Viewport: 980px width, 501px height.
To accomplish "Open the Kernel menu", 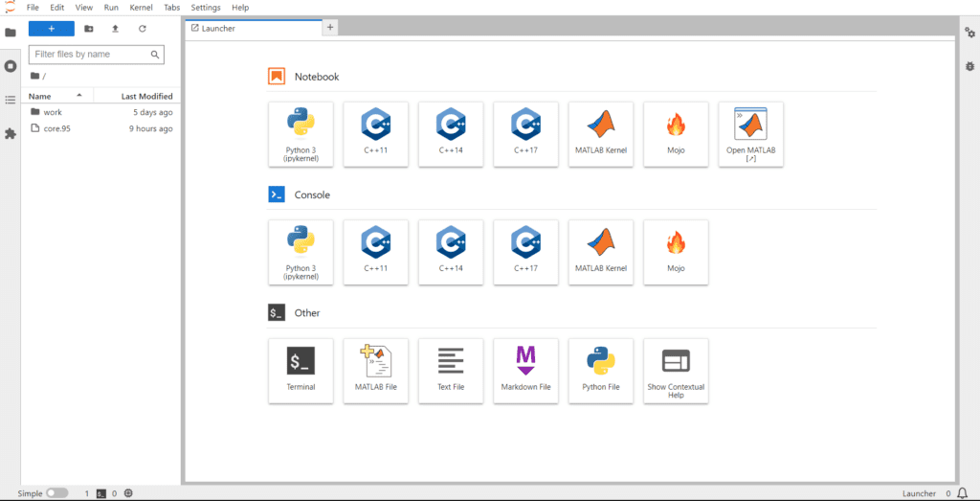I will (x=141, y=8).
